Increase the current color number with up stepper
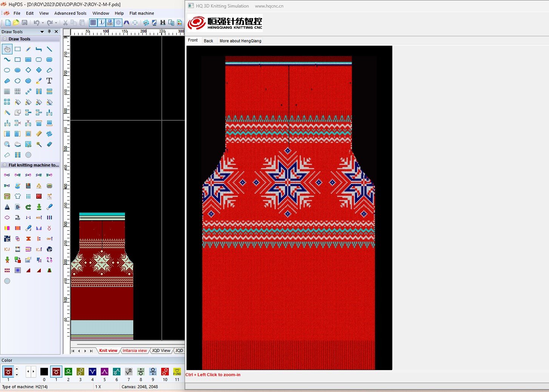 17,369
